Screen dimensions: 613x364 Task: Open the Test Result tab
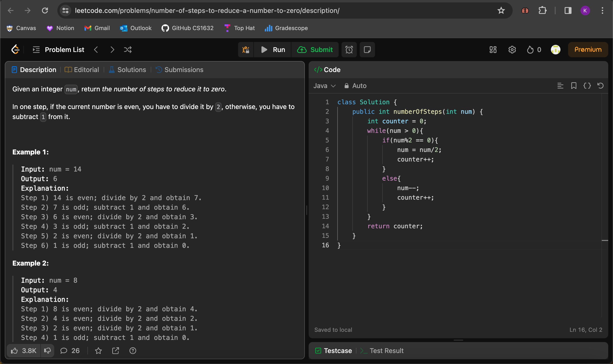[x=383, y=351]
